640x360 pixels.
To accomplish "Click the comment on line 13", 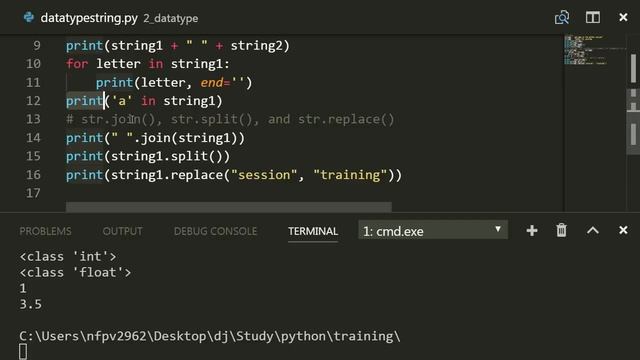I will point(230,120).
